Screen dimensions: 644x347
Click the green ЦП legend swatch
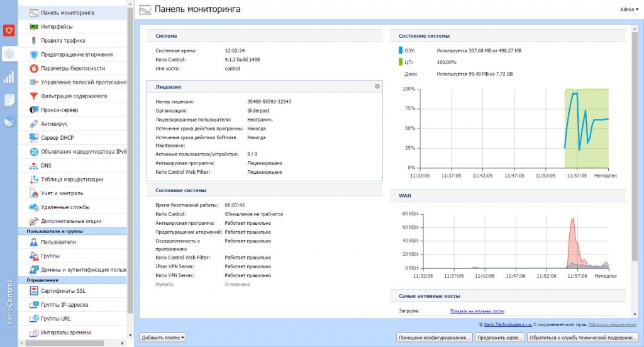401,62
